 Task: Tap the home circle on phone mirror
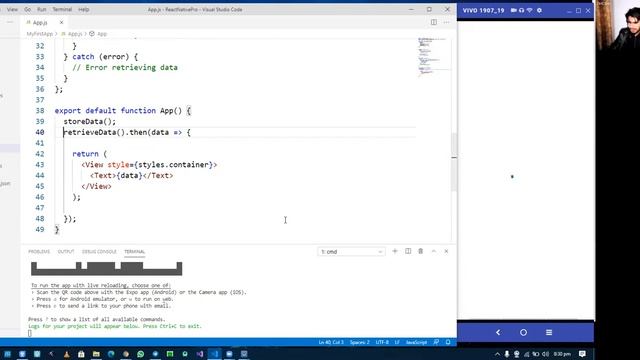pyautogui.click(x=523, y=332)
